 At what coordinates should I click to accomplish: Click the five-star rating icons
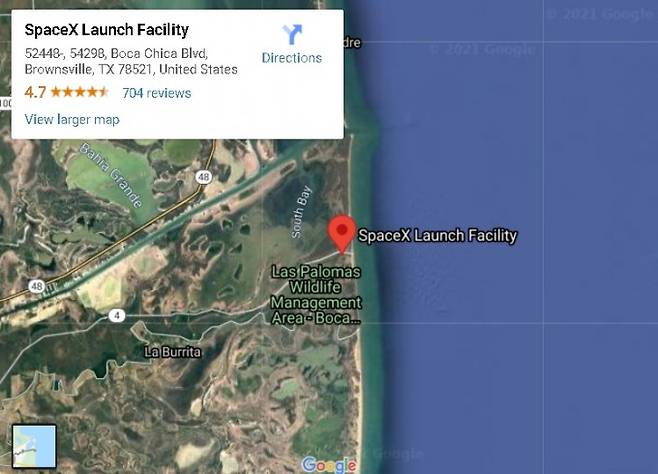(x=79, y=92)
